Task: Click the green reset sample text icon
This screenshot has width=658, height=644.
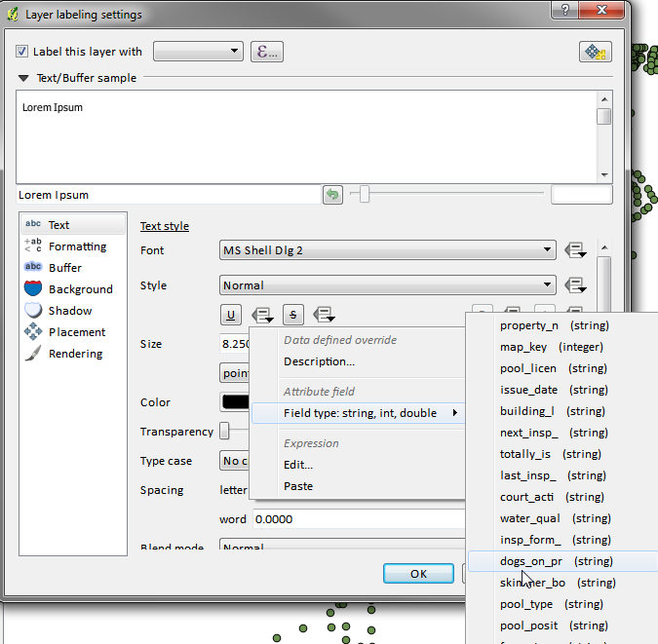Action: click(x=333, y=195)
